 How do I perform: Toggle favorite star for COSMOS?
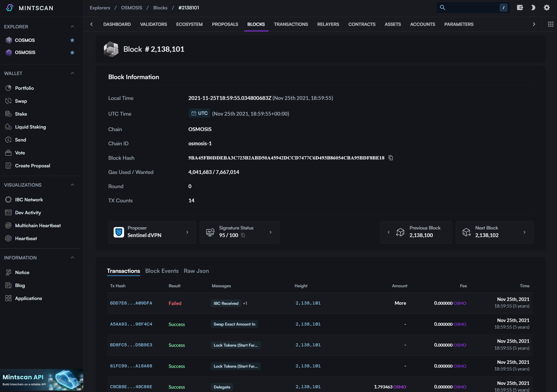[x=72, y=40]
